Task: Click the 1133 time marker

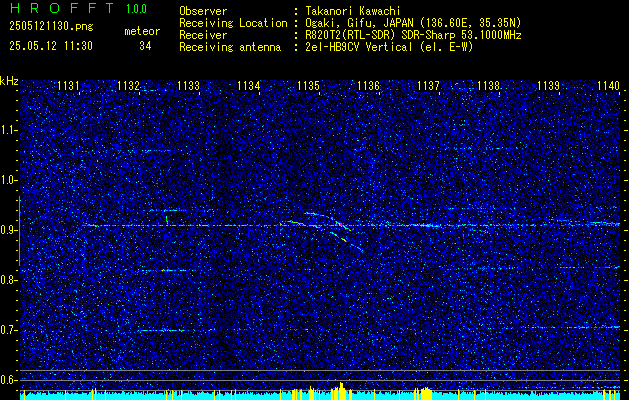Action: pyautogui.click(x=188, y=85)
